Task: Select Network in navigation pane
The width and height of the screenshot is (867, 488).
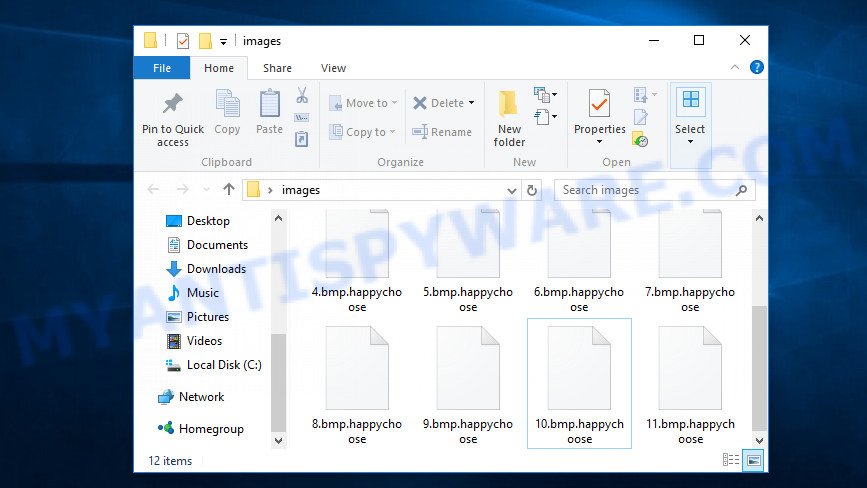Action: (x=191, y=397)
